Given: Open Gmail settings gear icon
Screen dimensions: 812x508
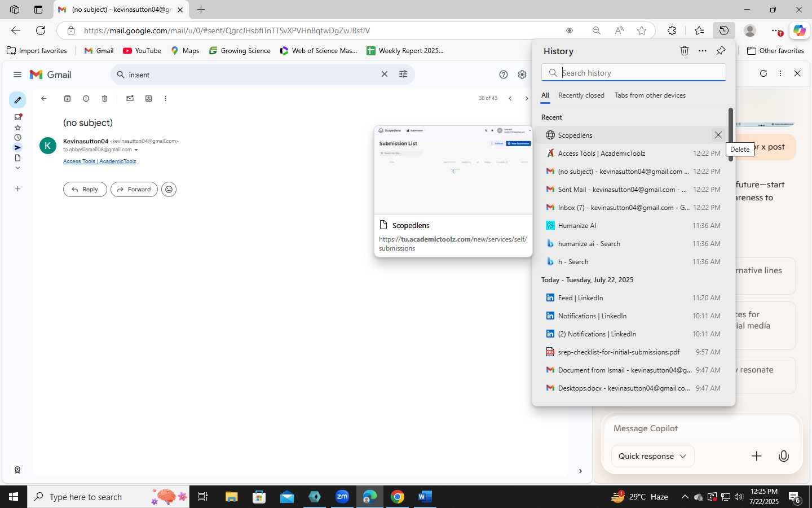Looking at the screenshot, I should click(x=522, y=75).
